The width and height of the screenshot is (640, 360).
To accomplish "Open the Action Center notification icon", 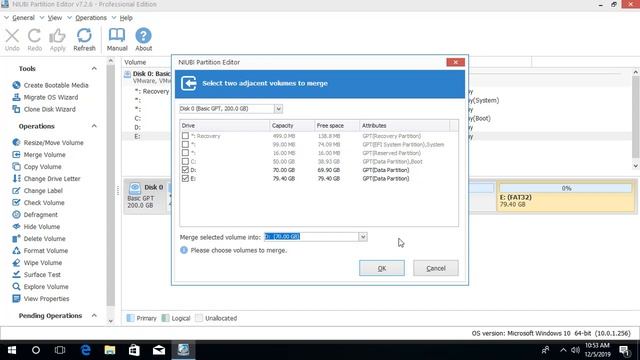I will (624, 350).
